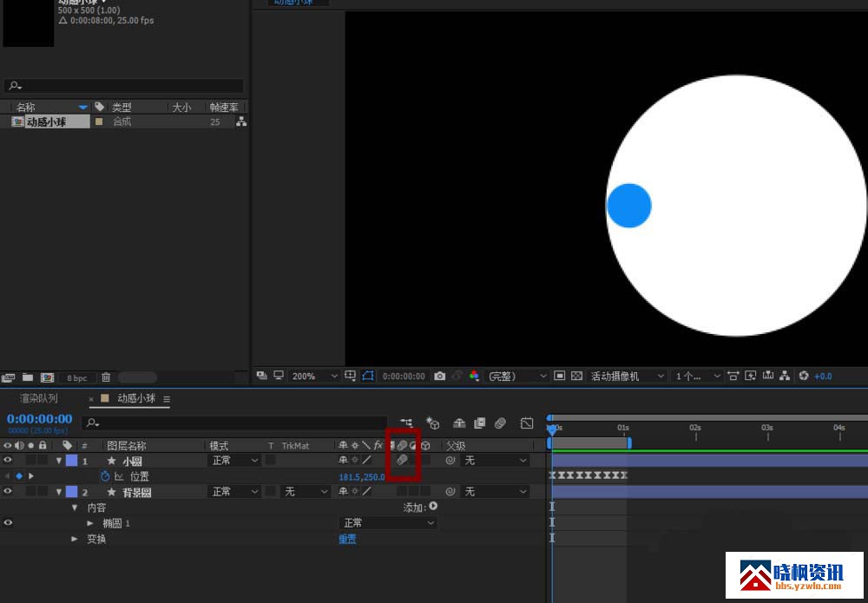Expand the 变换 group
Viewport: 868px width, 603px height.
[x=75, y=538]
